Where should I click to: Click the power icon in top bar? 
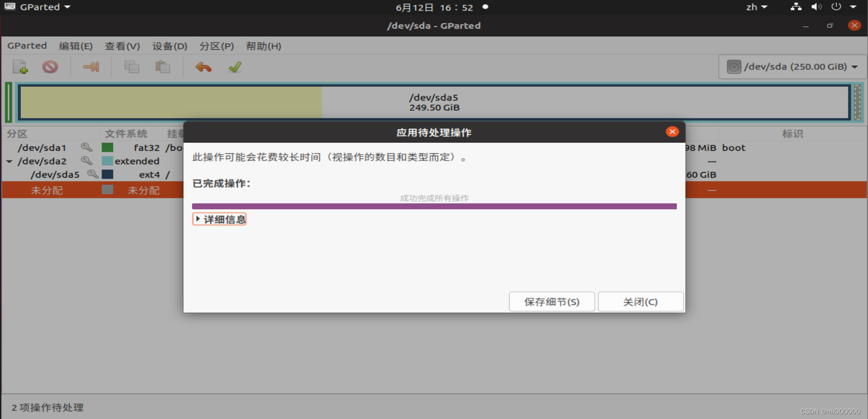click(x=836, y=7)
